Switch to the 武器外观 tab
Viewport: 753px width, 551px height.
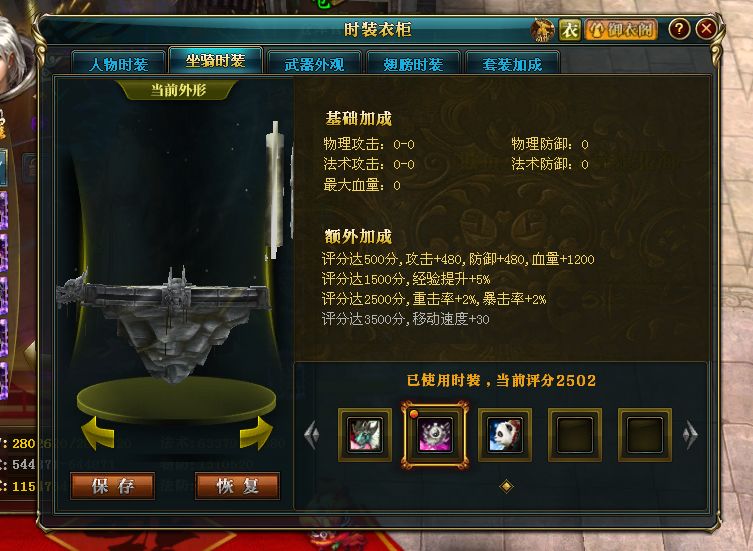tap(314, 64)
